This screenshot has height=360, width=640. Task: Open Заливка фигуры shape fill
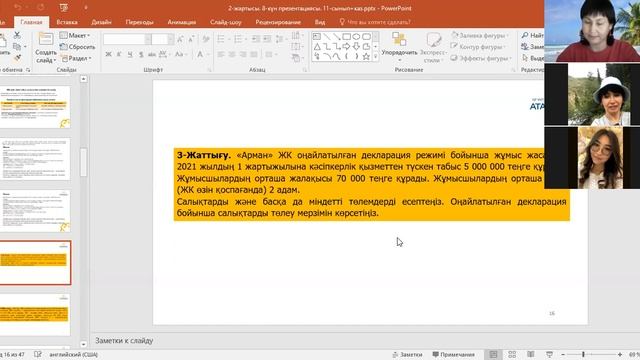pyautogui.click(x=479, y=36)
